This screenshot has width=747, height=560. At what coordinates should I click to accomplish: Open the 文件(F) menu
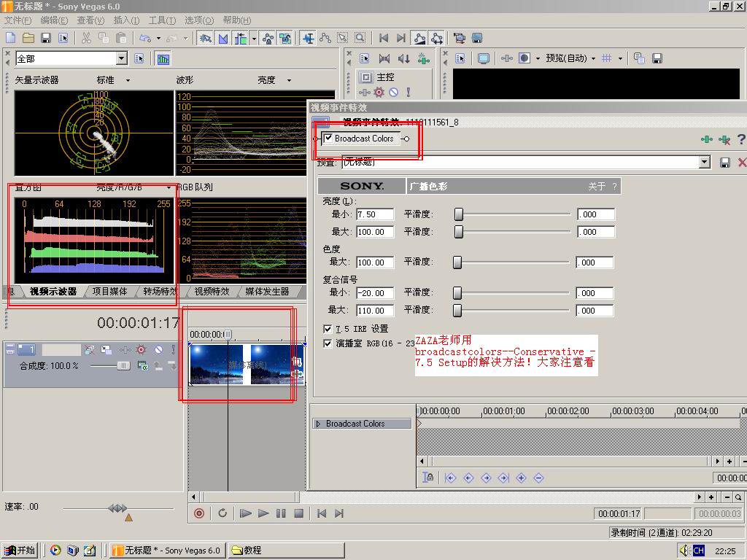coord(18,20)
